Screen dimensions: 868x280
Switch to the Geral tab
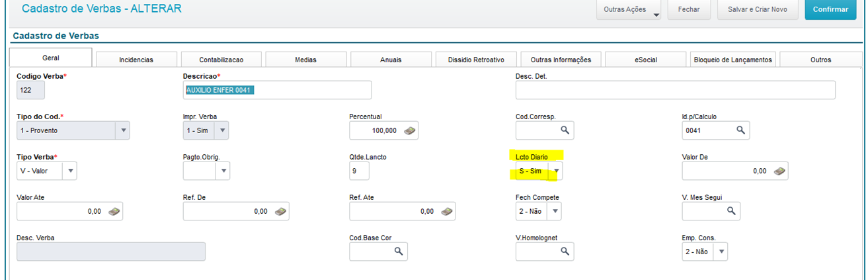51,58
